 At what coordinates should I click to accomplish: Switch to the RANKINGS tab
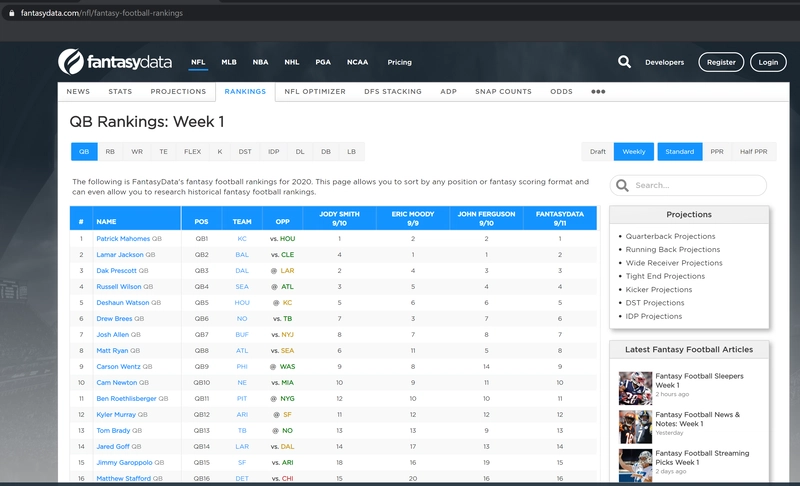click(x=245, y=92)
